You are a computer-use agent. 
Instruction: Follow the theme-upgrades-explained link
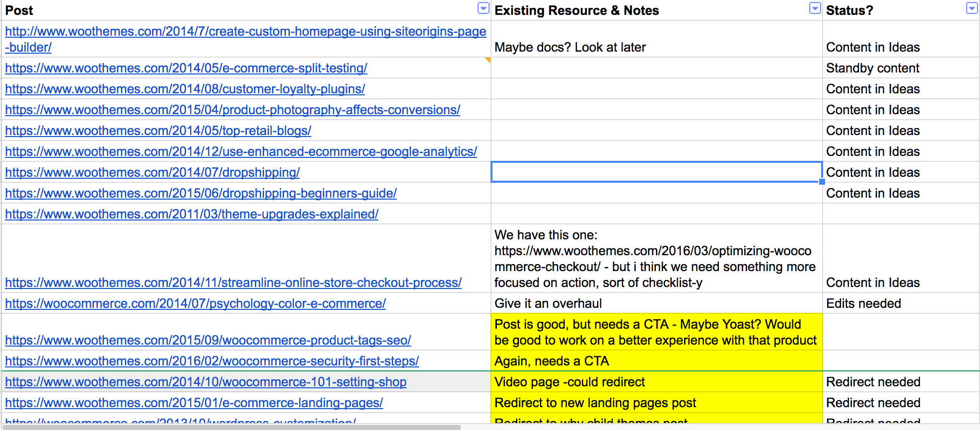[192, 214]
